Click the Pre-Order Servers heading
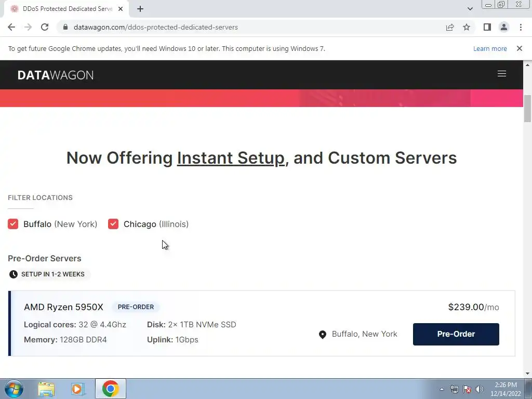The image size is (532, 399). click(x=45, y=258)
